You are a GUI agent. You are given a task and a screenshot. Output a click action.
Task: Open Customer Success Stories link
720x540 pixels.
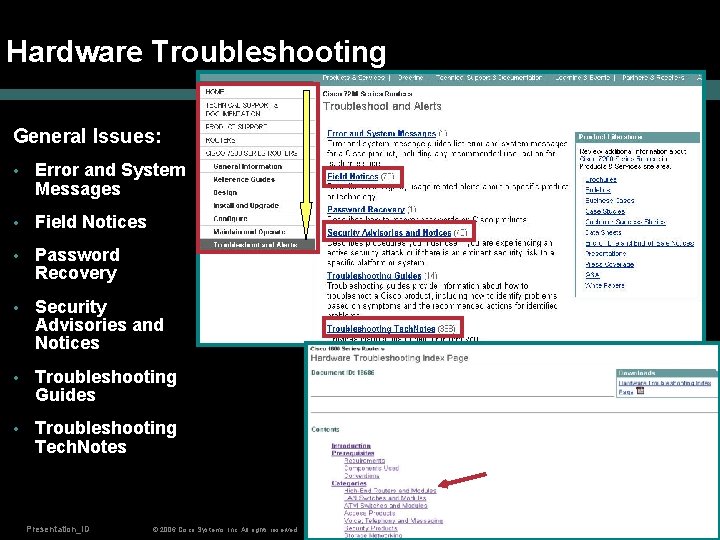tap(625, 222)
